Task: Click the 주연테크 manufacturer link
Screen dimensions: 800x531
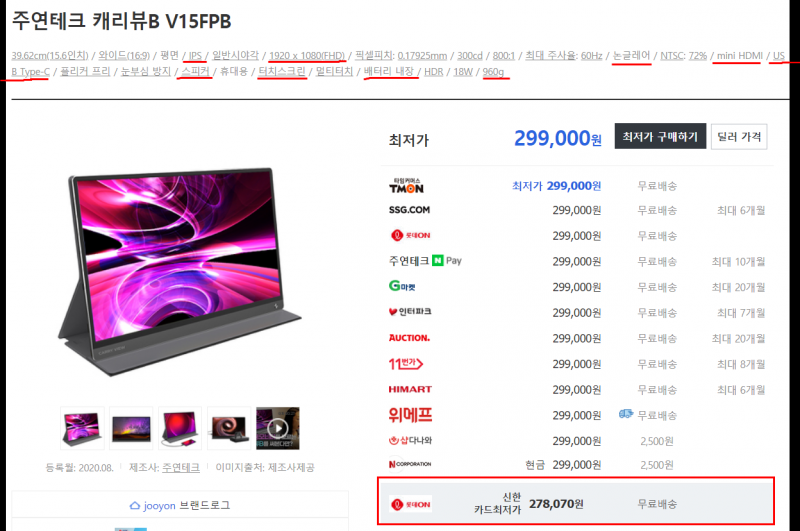Action: click(x=181, y=467)
